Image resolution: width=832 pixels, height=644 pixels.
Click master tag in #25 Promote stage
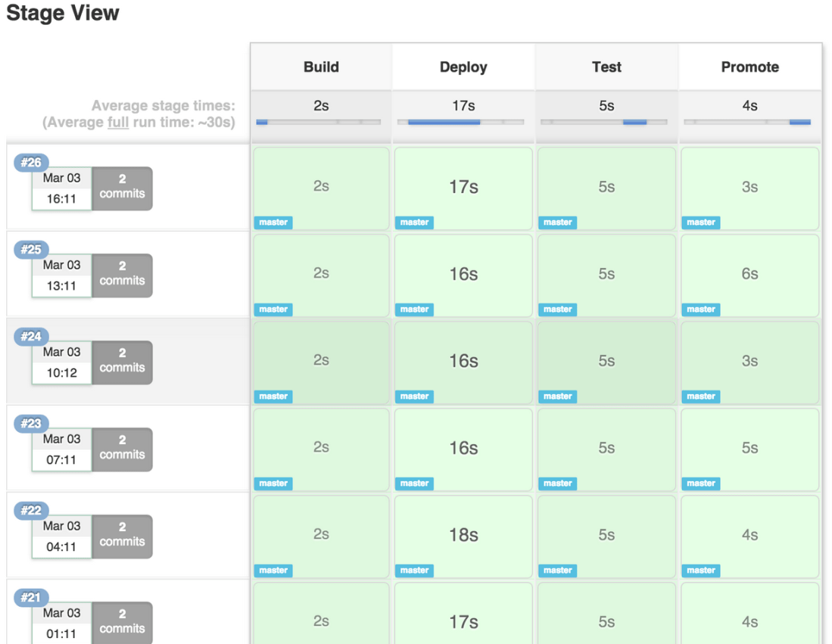click(701, 310)
